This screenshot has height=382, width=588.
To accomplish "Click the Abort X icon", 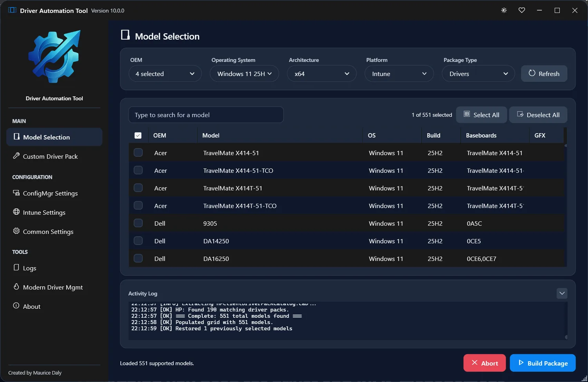I will [x=474, y=362].
